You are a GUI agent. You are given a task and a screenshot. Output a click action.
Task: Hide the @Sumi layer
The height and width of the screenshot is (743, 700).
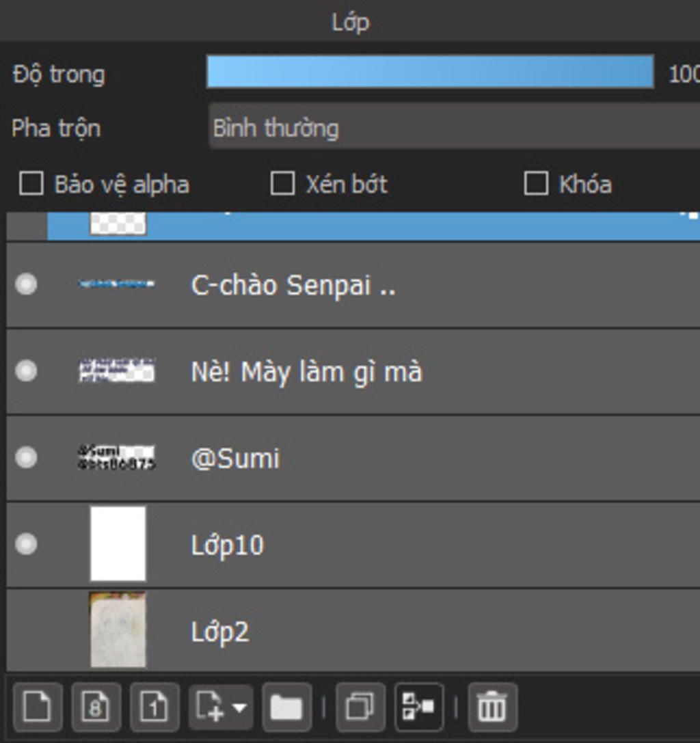pos(26,457)
